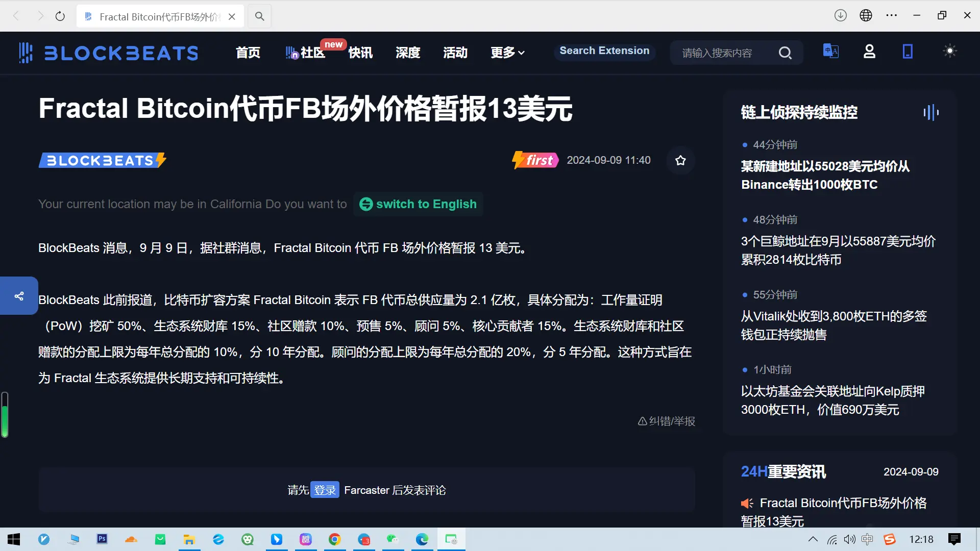Open 深度 nav item
The height and width of the screenshot is (551, 980).
click(x=408, y=53)
